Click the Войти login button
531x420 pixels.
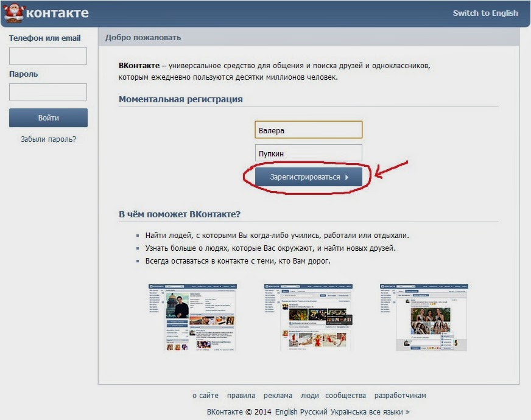48,117
